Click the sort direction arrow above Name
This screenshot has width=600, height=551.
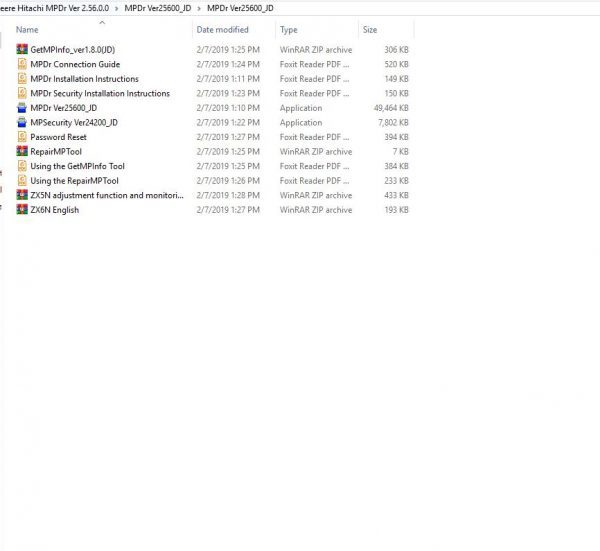pos(102,23)
